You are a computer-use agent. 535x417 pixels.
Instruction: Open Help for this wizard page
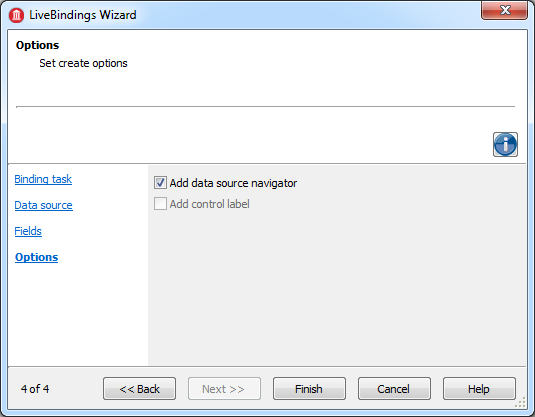[x=479, y=389]
